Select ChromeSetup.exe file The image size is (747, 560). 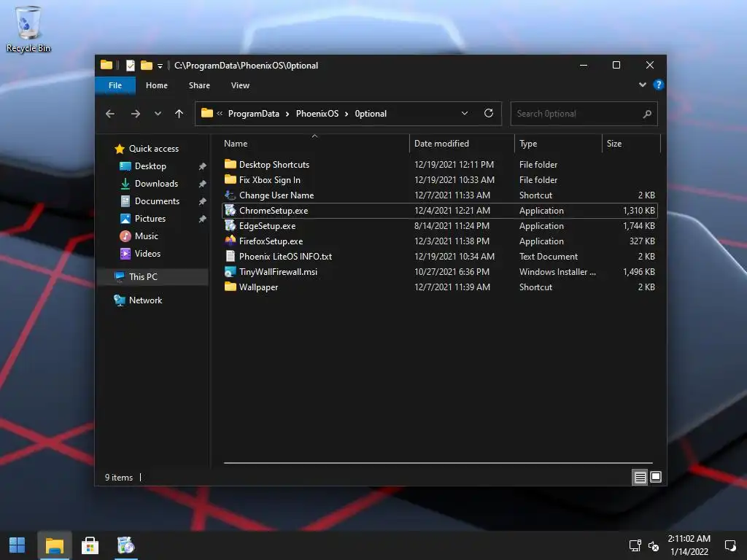440,211
